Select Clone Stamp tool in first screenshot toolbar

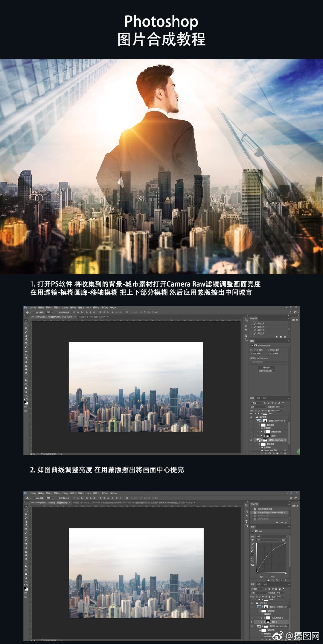point(26,351)
